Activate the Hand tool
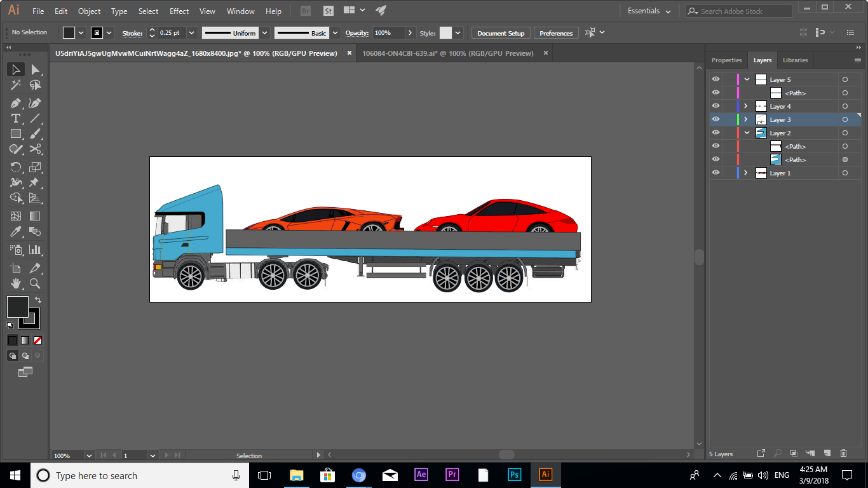This screenshot has width=868, height=488. [16, 283]
